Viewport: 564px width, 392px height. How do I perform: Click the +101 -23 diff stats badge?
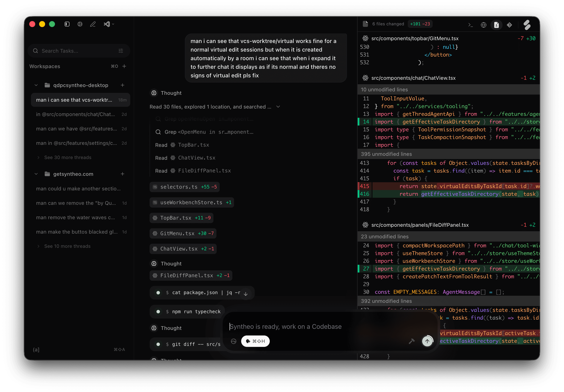tap(420, 24)
